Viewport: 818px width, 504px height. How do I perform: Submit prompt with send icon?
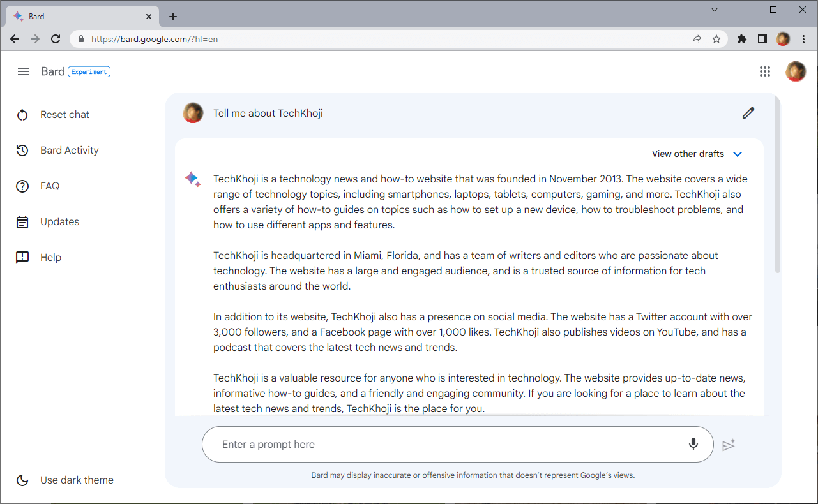[x=729, y=445]
